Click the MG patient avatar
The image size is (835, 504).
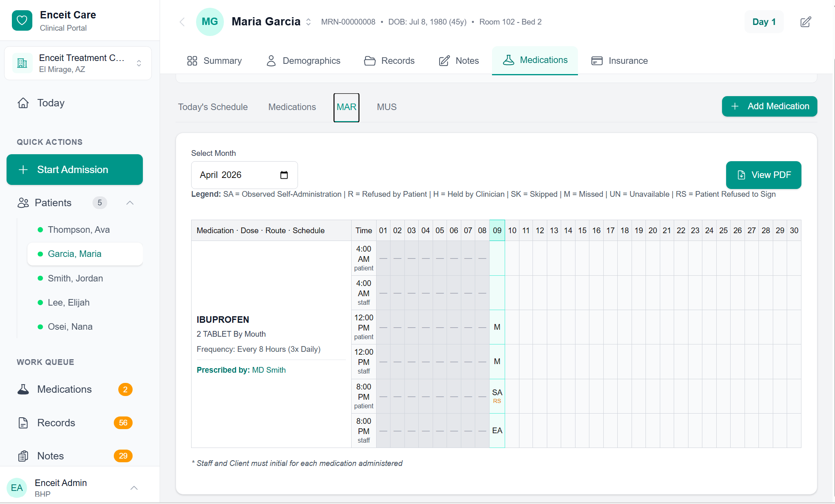click(210, 22)
